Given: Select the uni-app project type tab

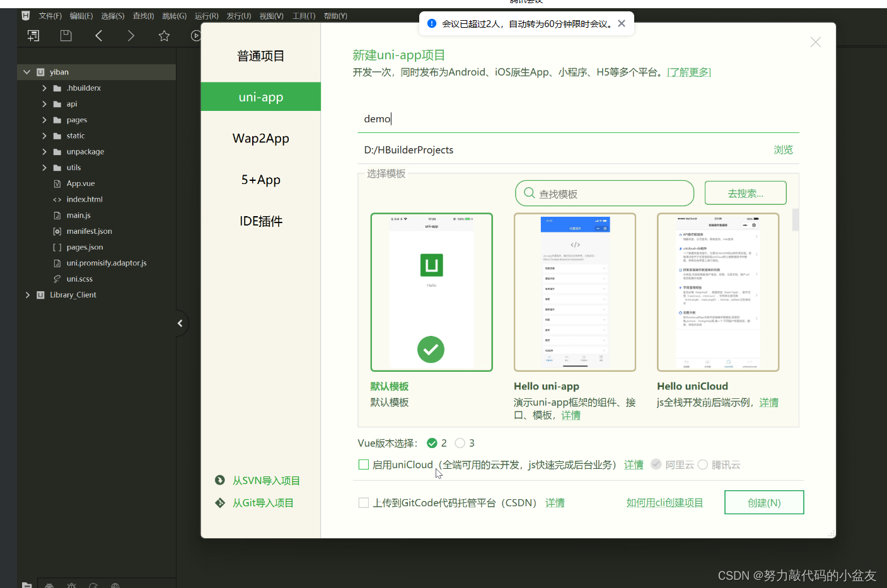Looking at the screenshot, I should tap(261, 97).
